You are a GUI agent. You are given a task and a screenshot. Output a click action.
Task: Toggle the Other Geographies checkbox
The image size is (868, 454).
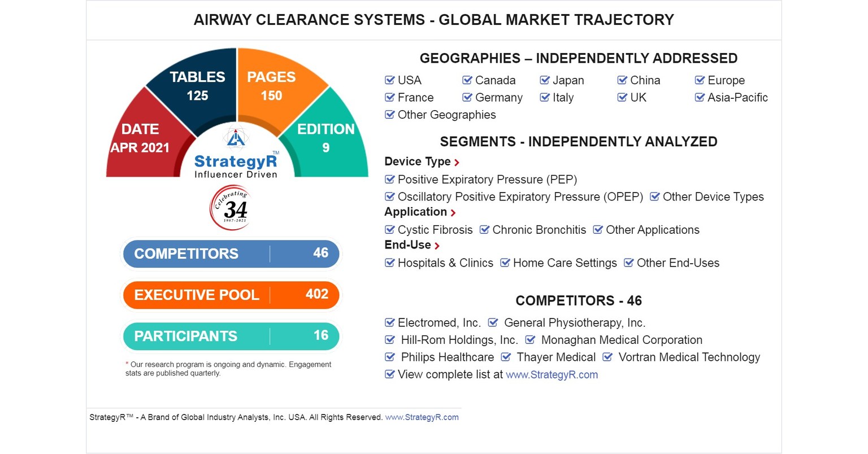389,115
